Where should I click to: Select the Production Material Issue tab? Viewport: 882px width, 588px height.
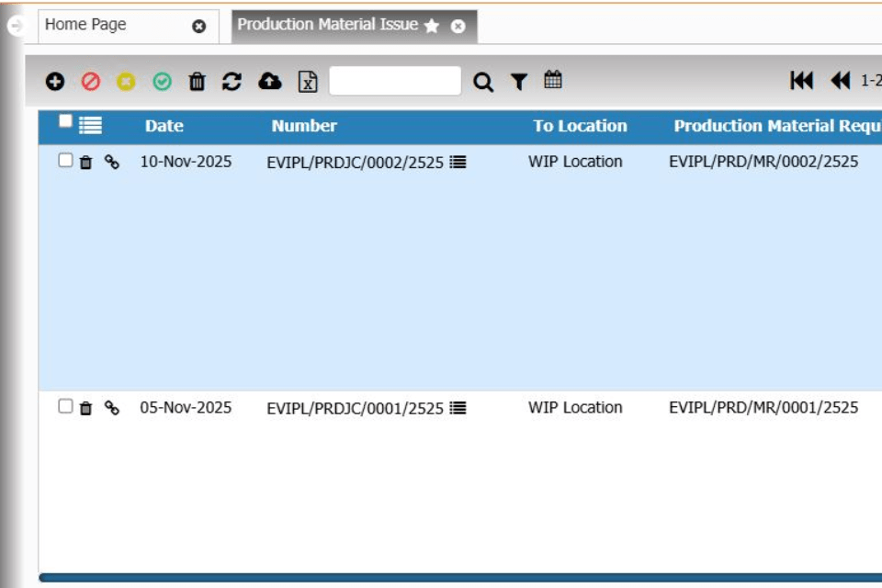tap(327, 24)
